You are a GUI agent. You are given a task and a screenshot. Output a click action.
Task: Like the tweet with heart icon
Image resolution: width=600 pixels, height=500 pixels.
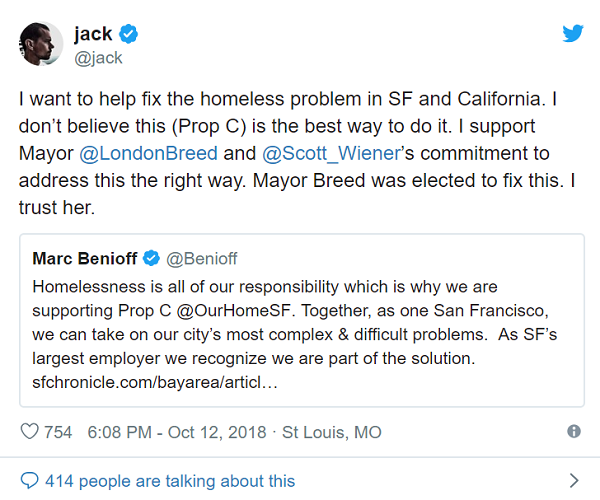point(29,432)
